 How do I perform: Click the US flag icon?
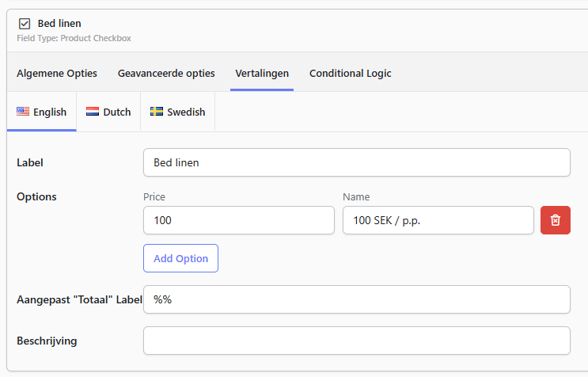click(23, 112)
